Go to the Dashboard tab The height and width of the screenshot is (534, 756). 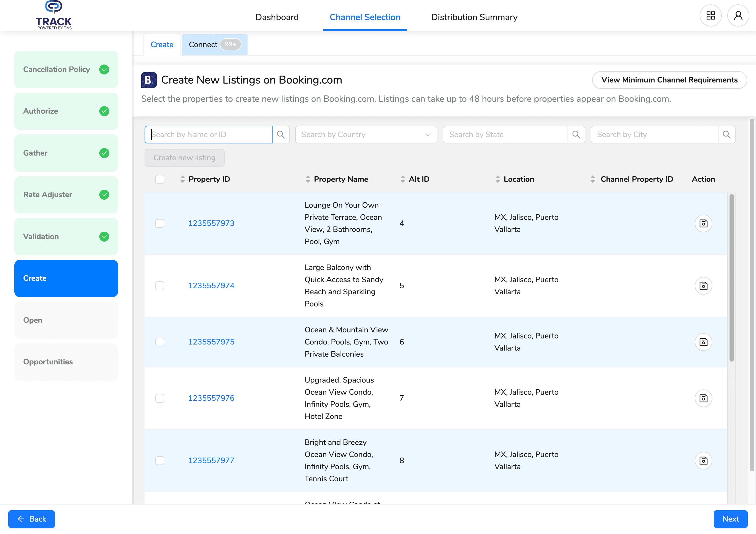point(277,17)
